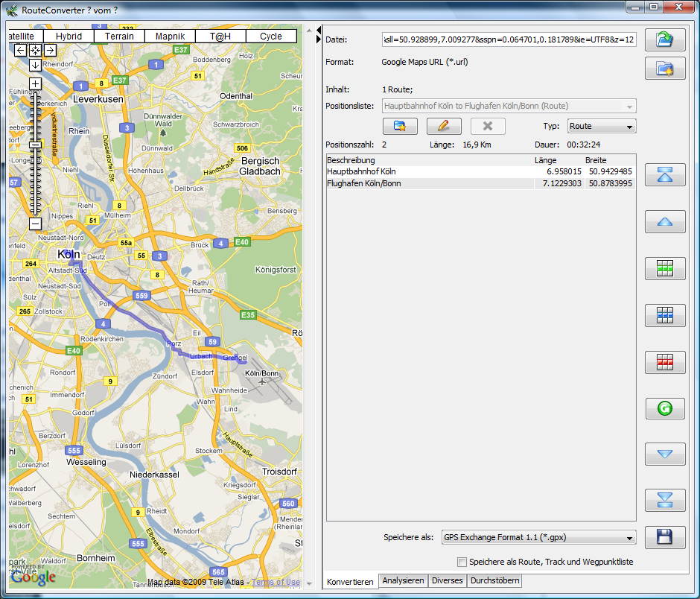
Task: Pan the map right with arrow
Action: [50, 50]
